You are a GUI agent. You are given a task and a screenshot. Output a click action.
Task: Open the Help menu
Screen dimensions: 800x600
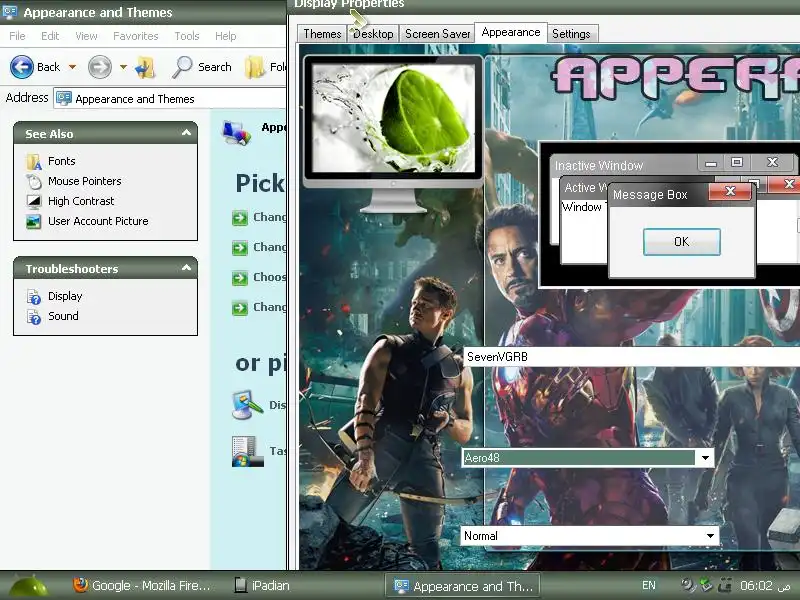pos(225,36)
